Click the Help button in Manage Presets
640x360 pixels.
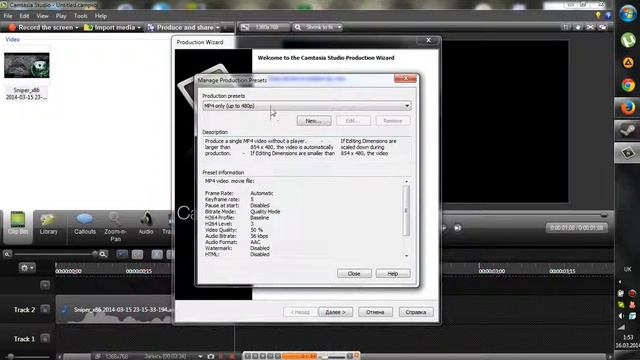(393, 273)
